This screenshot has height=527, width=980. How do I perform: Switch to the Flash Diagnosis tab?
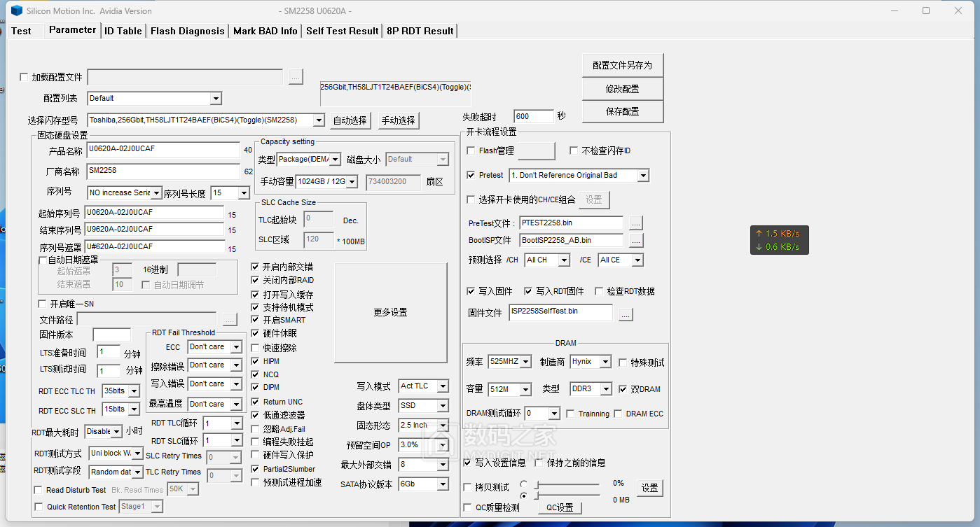(x=187, y=31)
